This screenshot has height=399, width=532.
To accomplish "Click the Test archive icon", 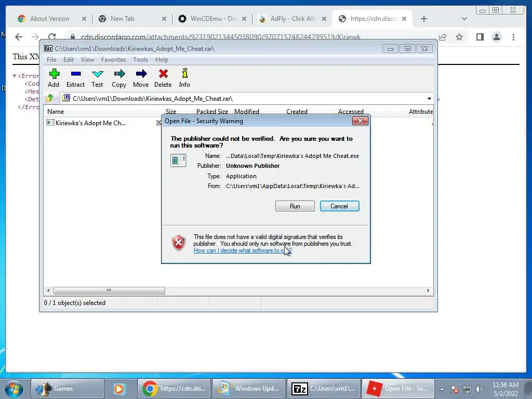I will coord(97,78).
